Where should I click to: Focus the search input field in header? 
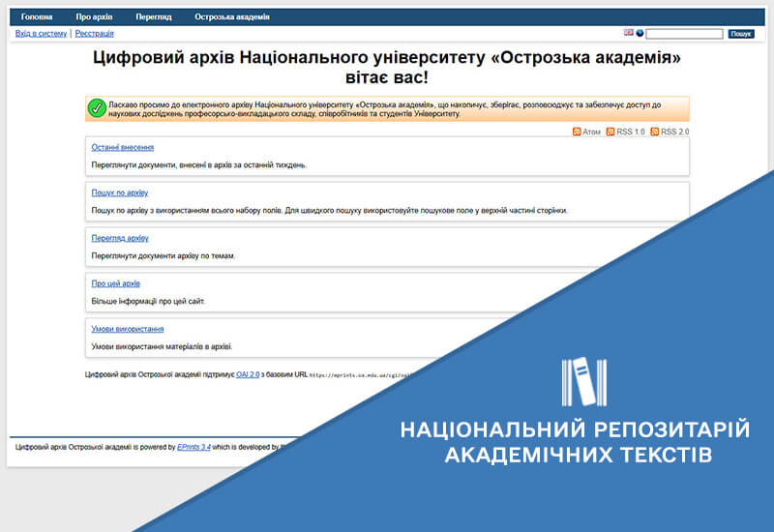point(684,34)
